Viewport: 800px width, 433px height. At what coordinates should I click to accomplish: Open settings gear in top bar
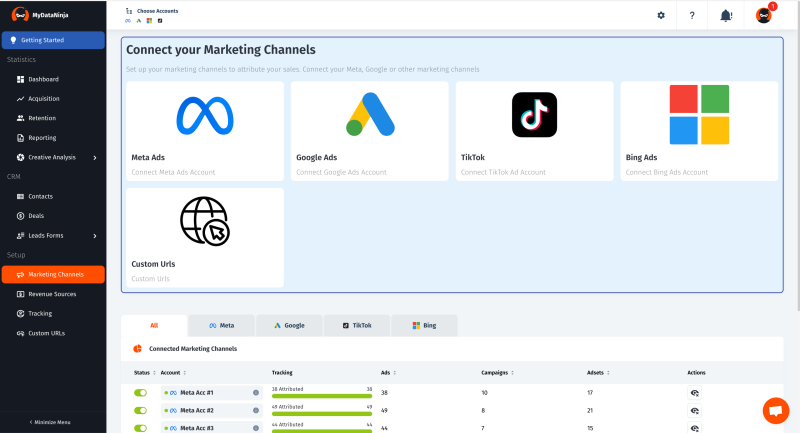tap(661, 15)
